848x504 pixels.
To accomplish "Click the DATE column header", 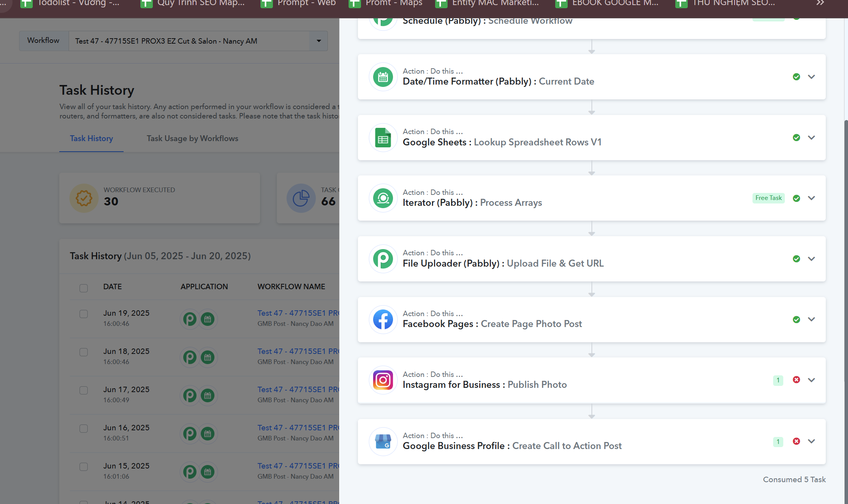I will (113, 286).
